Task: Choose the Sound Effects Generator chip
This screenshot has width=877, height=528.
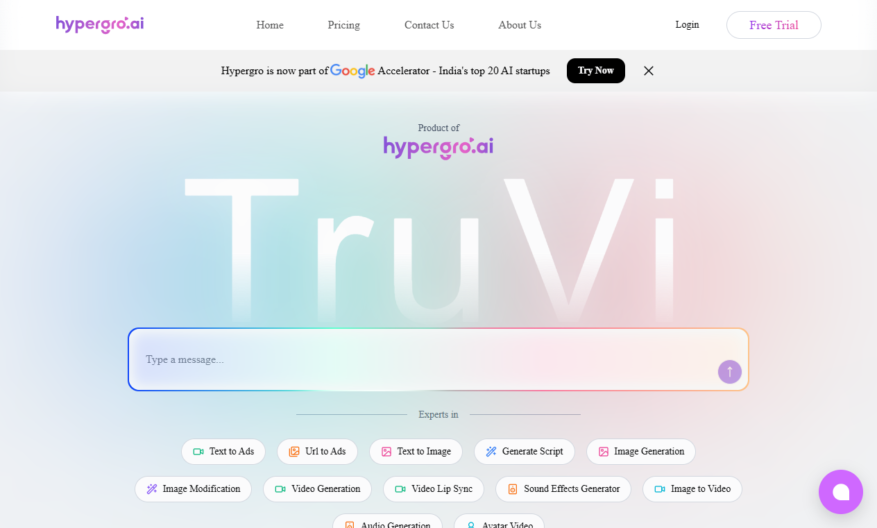Action: point(563,489)
